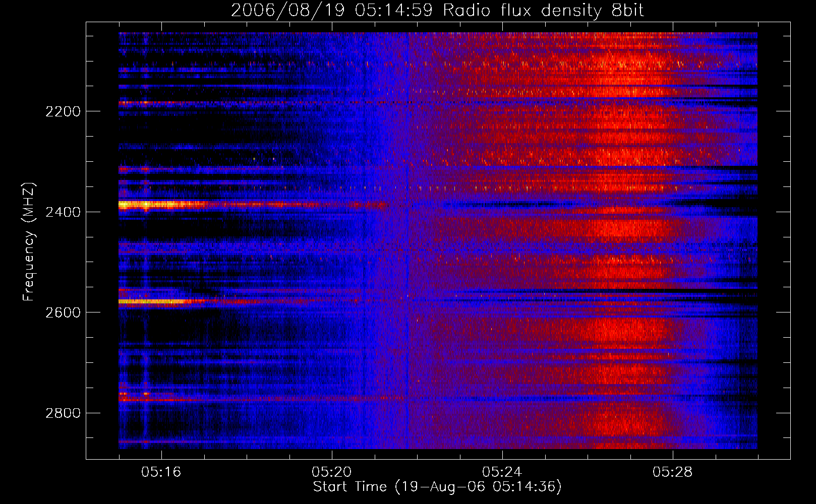Click the 2600 frequency tick label

63,312
